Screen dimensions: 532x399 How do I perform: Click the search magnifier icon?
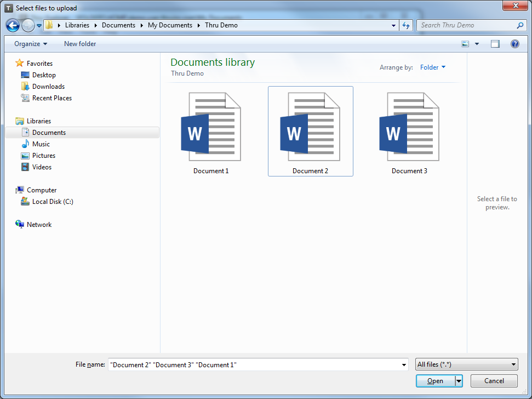(520, 25)
